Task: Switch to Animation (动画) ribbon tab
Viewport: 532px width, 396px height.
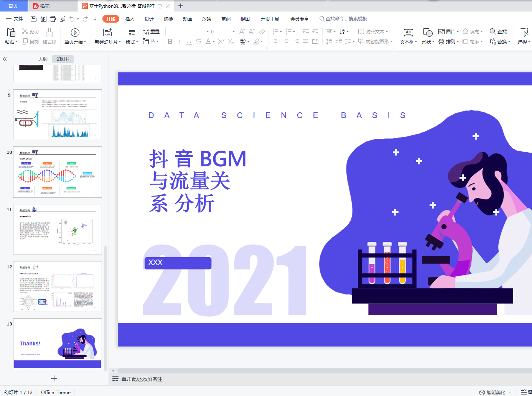Action: coord(188,19)
